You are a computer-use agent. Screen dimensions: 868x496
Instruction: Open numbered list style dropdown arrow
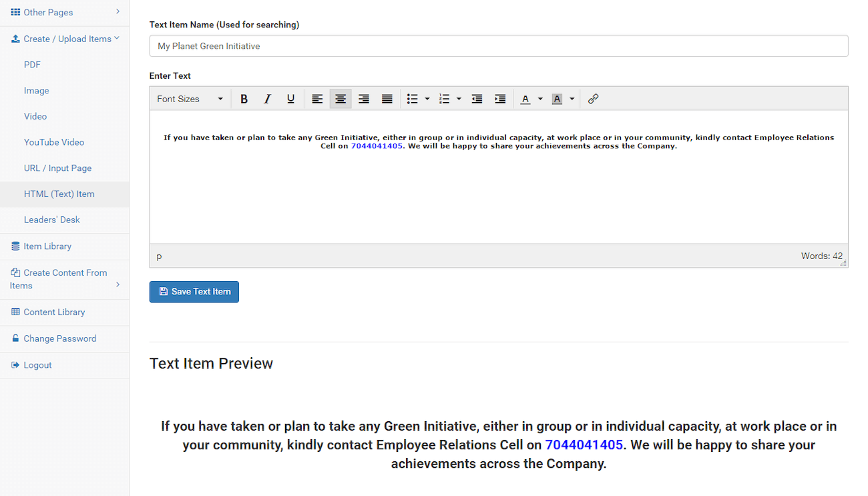click(459, 99)
